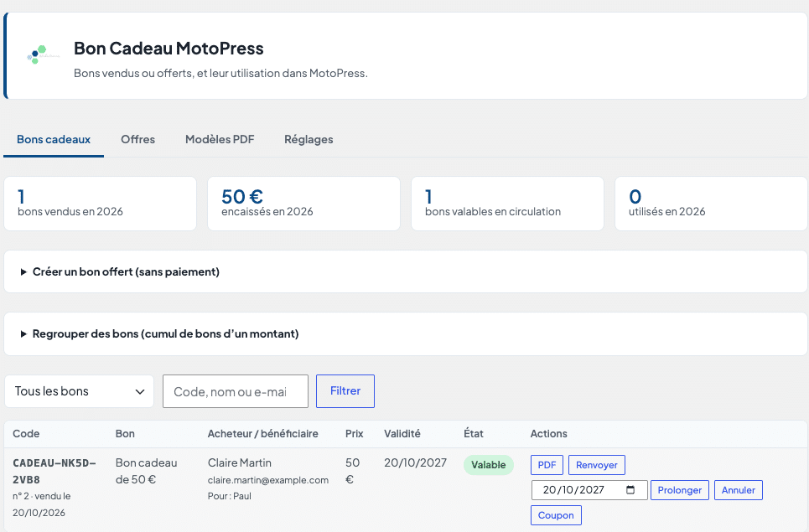Select the Réglages tab
This screenshot has height=532, width=809.
(x=309, y=139)
